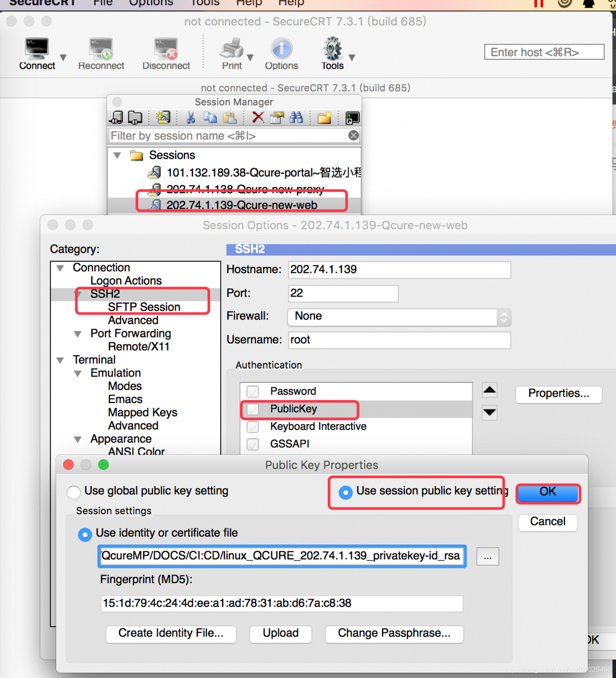Collapse the Sessions folder tree
Viewport: 616px width, 678px height.
click(x=118, y=155)
